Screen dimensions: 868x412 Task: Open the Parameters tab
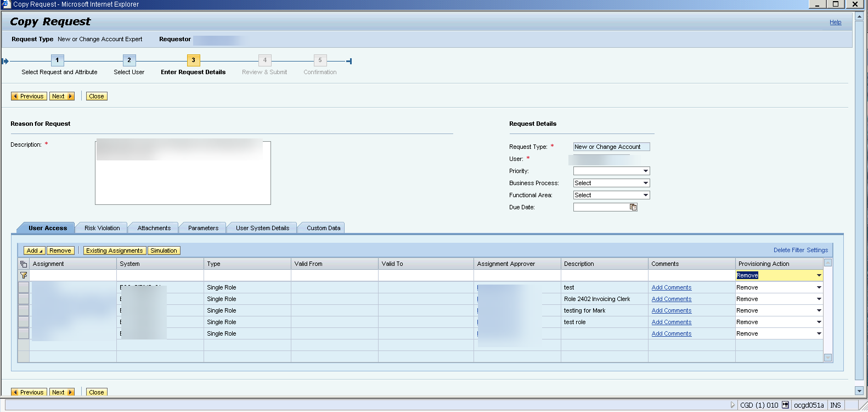pos(203,228)
